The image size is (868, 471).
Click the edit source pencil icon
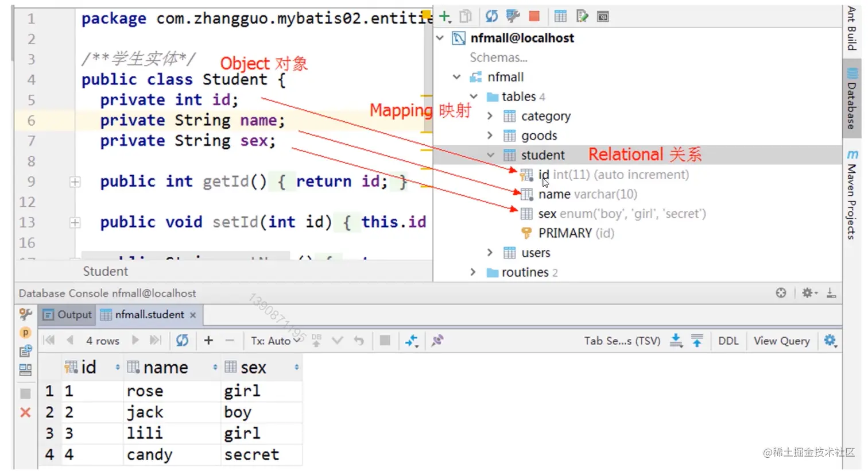(x=582, y=17)
